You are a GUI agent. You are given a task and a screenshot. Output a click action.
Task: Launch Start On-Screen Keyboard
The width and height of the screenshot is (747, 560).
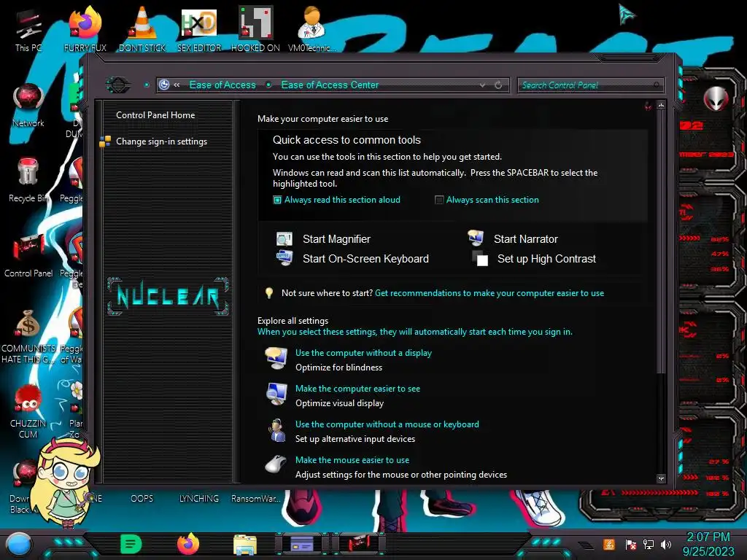[365, 259]
